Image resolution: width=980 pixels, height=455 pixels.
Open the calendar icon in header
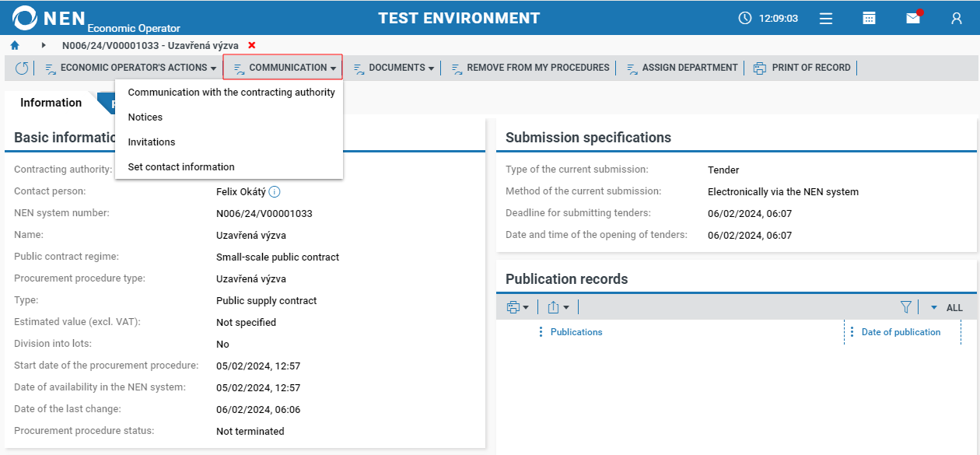click(870, 18)
